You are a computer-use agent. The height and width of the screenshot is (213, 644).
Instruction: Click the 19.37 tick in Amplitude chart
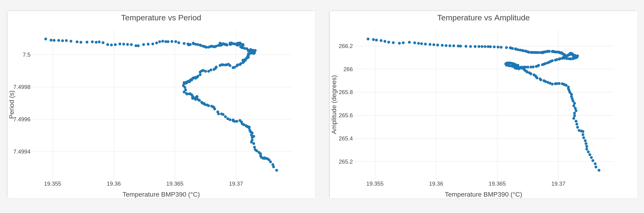click(558, 184)
